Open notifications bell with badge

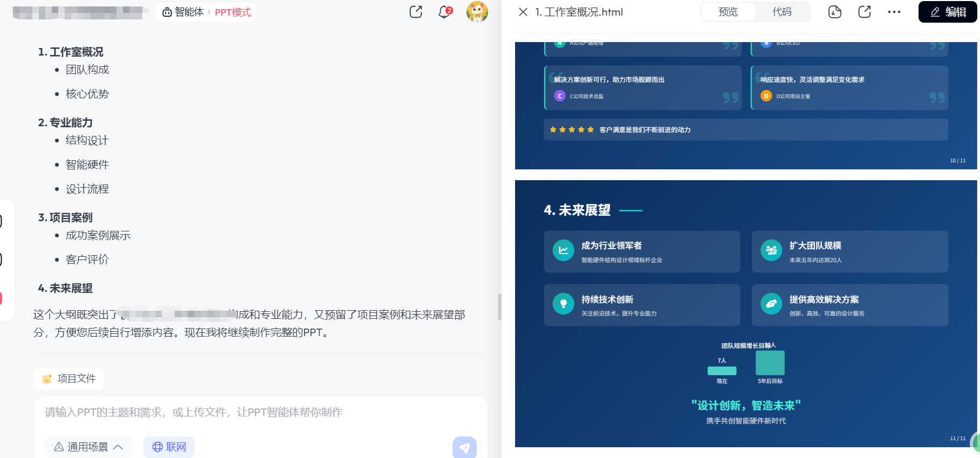pyautogui.click(x=445, y=12)
